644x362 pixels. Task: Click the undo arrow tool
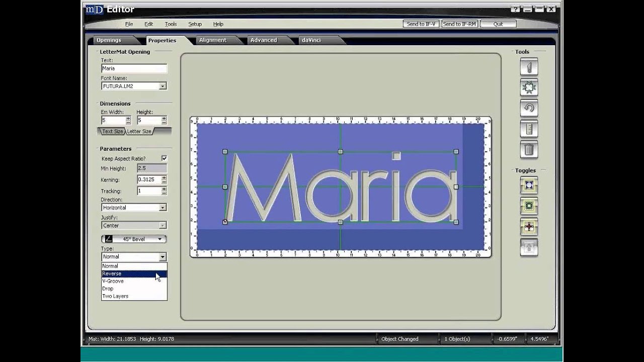pyautogui.click(x=529, y=108)
